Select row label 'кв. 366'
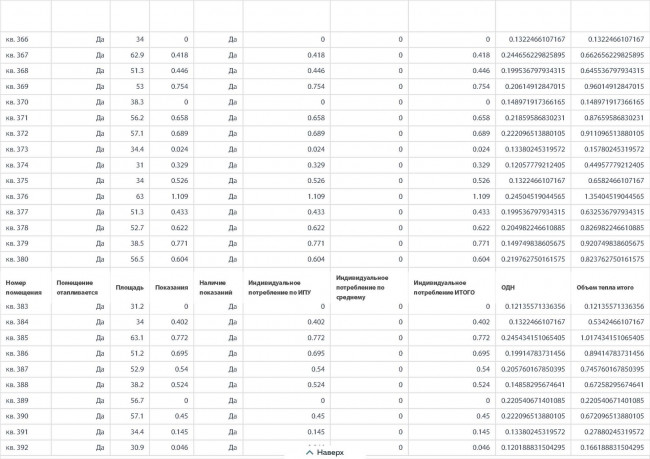The image size is (650, 459). click(x=17, y=39)
